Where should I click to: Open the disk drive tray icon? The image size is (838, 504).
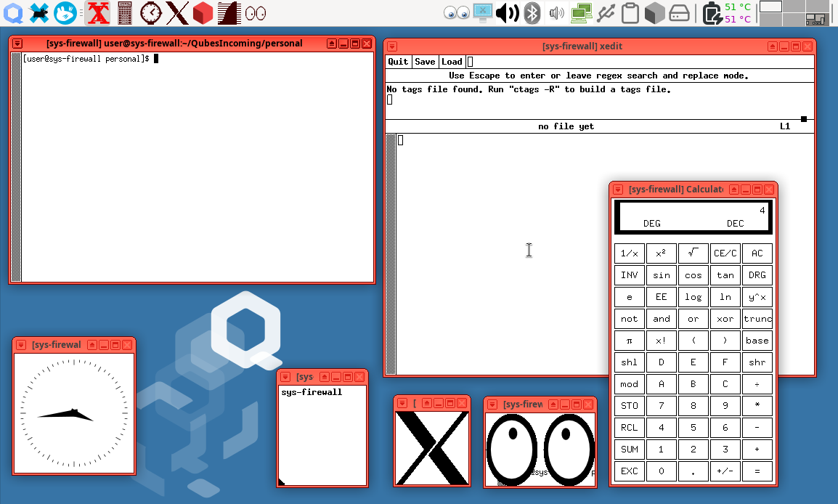[x=679, y=13]
